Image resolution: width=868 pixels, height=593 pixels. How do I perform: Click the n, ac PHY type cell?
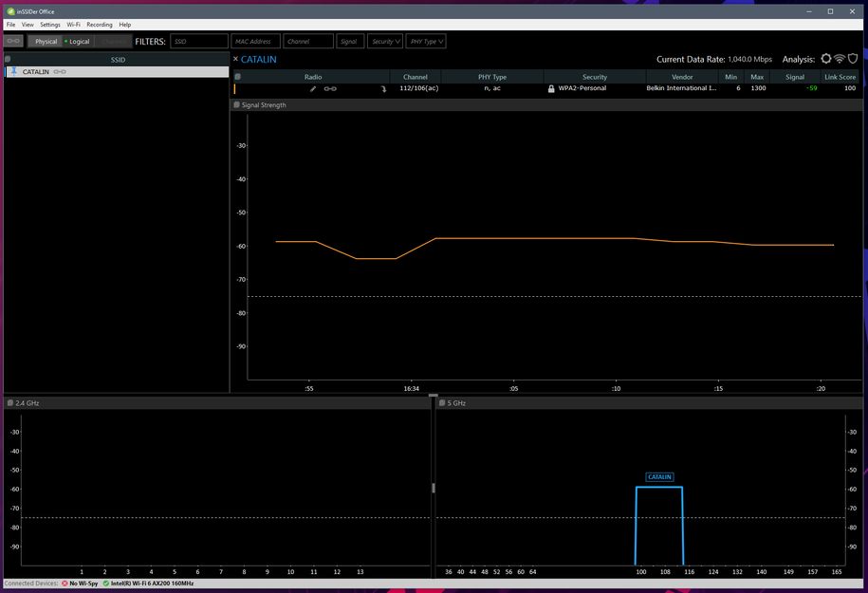coord(492,88)
